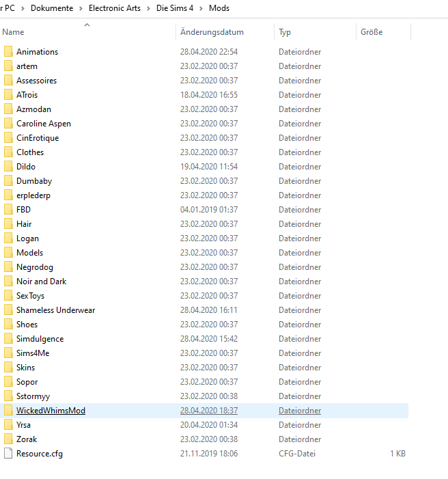Click date 20.04.2020 01:34 of Yrsa

pyautogui.click(x=209, y=425)
